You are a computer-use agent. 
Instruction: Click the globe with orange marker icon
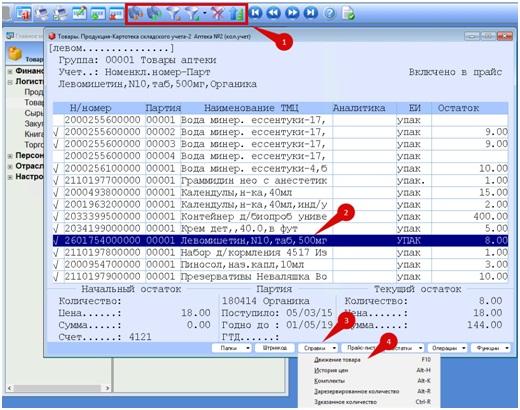[x=136, y=14]
